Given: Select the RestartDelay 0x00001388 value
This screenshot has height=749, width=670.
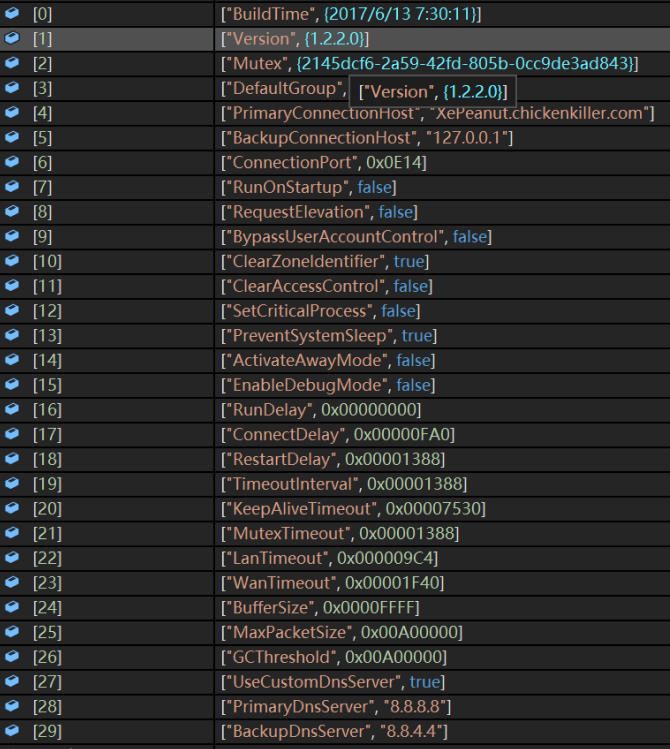Looking at the screenshot, I should (x=333, y=460).
